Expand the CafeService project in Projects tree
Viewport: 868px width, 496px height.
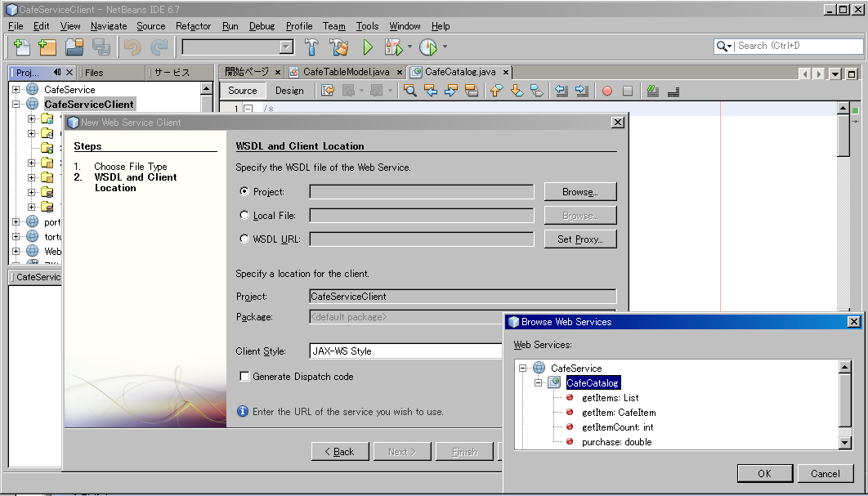16,89
